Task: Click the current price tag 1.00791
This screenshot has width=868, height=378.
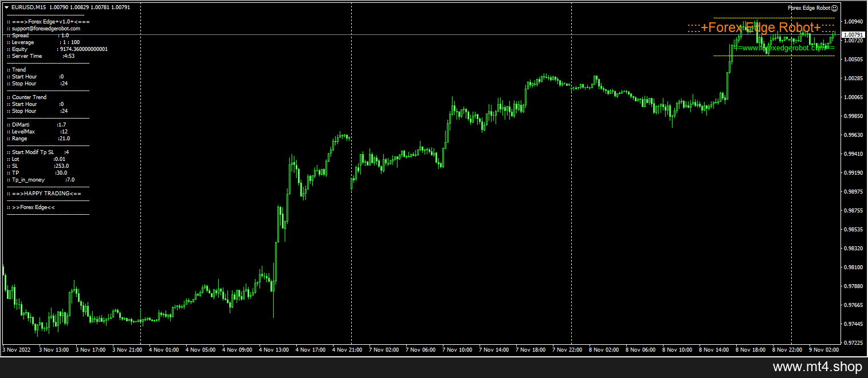Action: tap(854, 35)
